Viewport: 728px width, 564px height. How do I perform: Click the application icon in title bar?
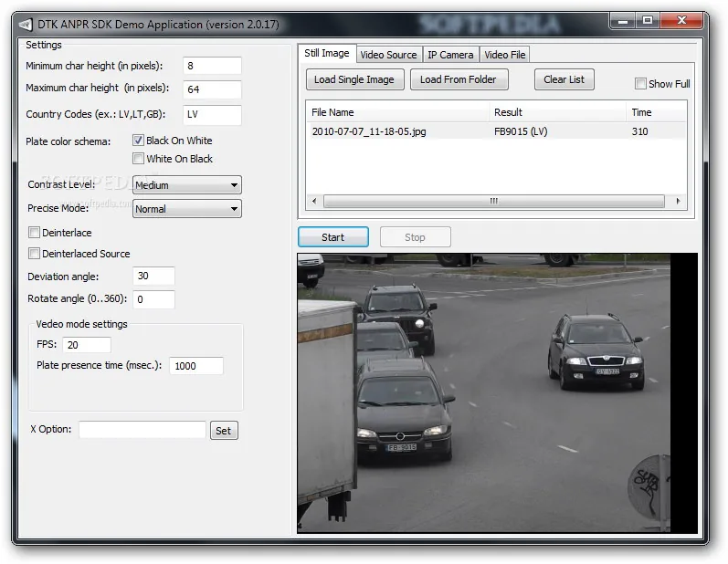point(26,24)
